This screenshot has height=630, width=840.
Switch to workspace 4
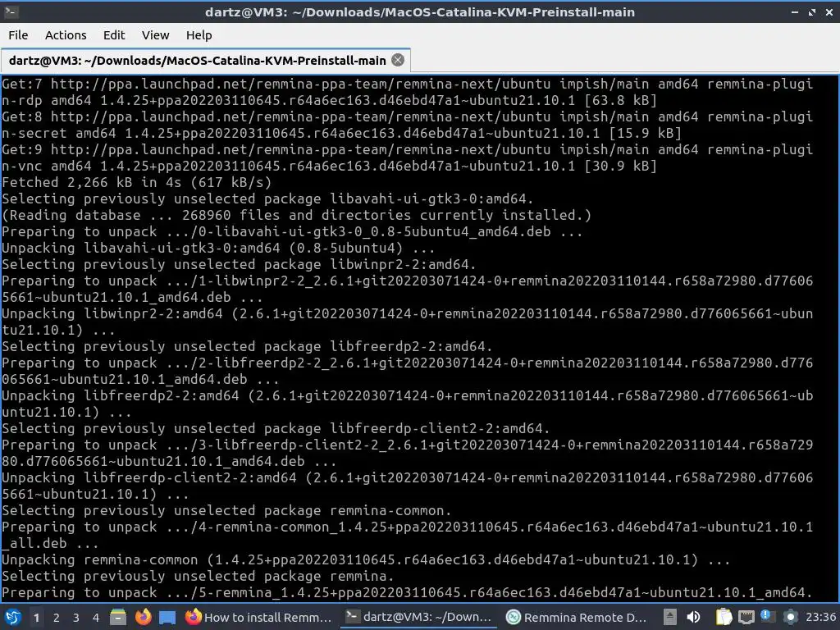96,618
